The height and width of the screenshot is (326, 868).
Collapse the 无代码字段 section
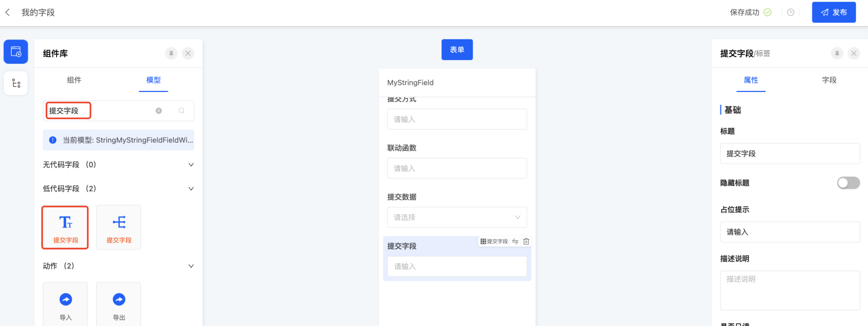point(191,165)
